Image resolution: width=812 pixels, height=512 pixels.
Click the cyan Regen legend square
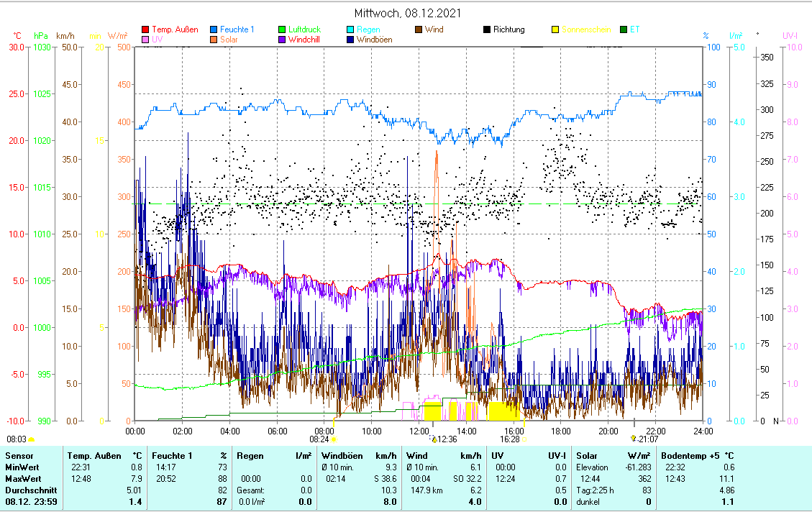pyautogui.click(x=350, y=30)
